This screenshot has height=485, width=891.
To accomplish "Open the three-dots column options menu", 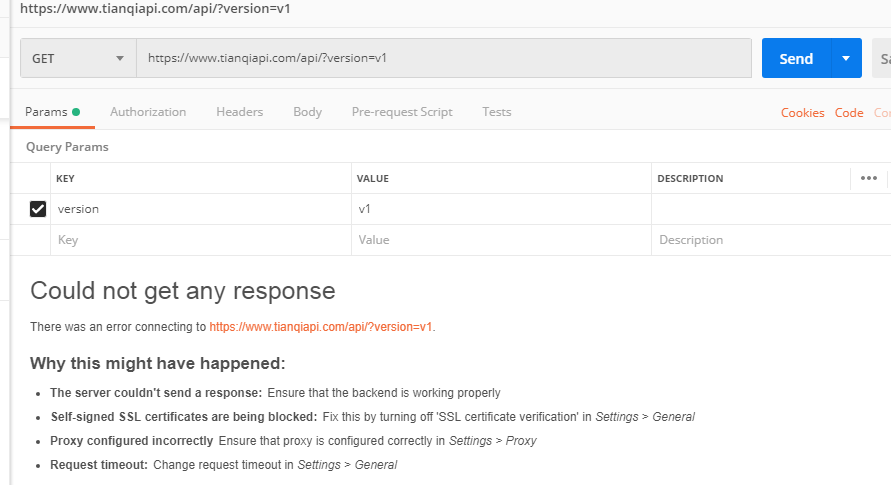I will pyautogui.click(x=868, y=178).
